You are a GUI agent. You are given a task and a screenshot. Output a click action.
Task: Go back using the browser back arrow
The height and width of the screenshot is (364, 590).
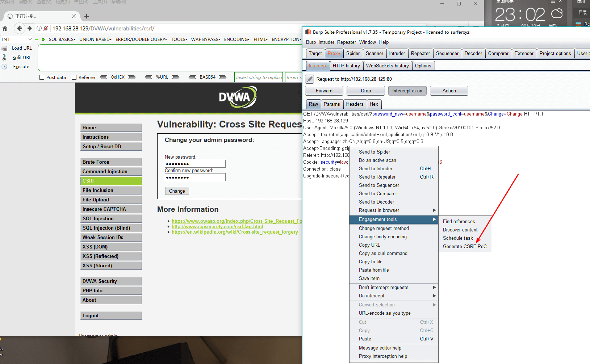pos(20,28)
